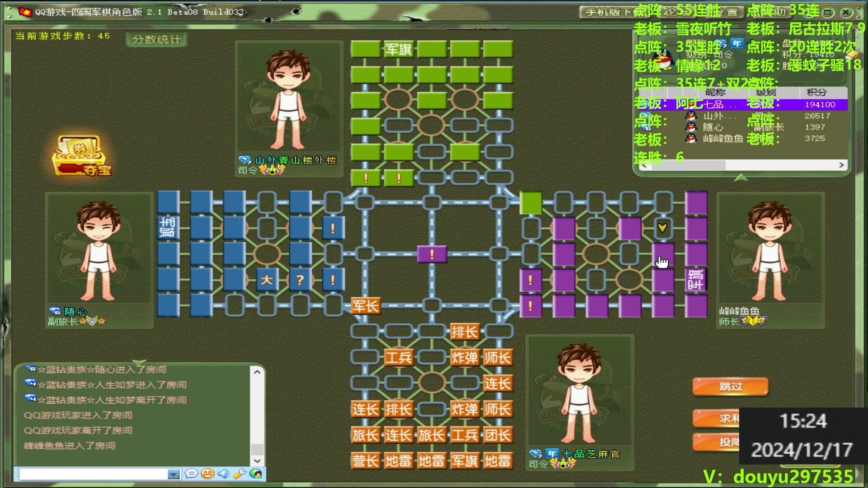Click the blue piece marked with ?

(x=300, y=280)
